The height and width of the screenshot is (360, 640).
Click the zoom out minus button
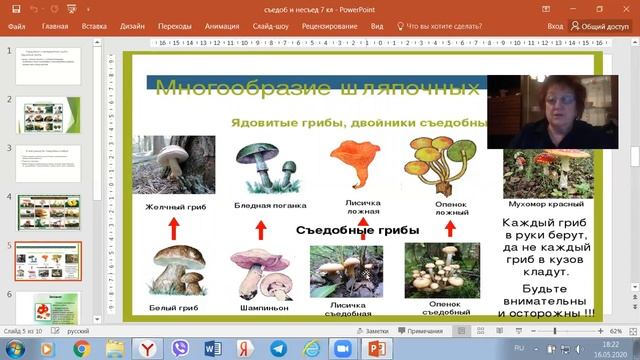[x=533, y=331]
